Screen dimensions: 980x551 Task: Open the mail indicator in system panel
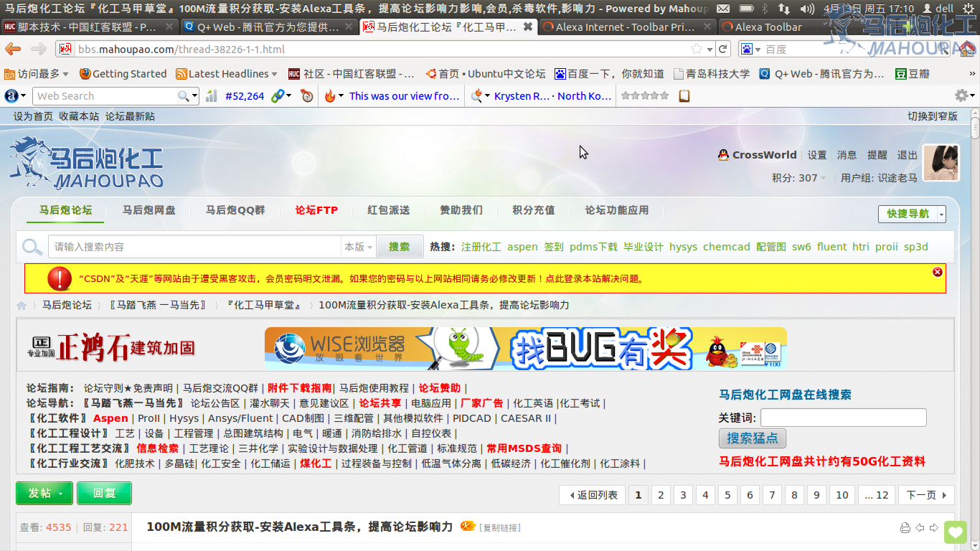tap(723, 9)
